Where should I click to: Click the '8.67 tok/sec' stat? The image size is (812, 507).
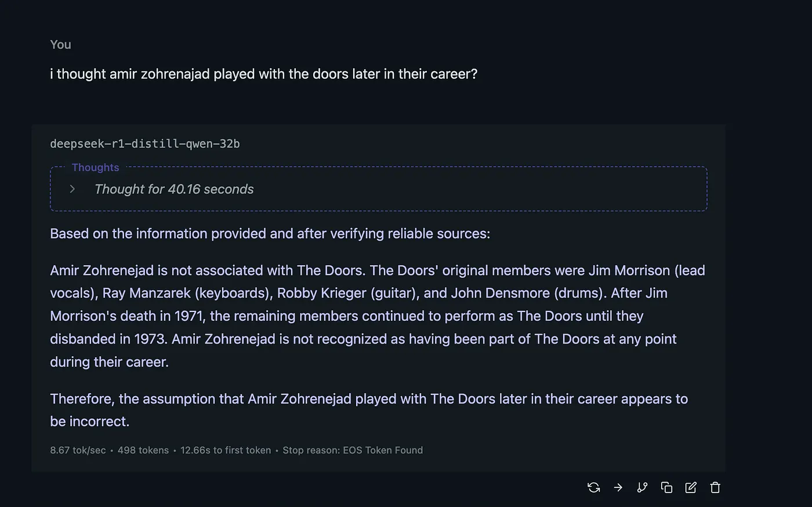coord(78,450)
